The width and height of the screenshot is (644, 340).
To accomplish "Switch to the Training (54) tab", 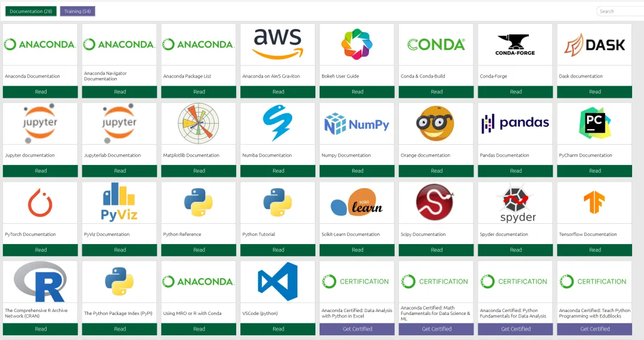I will point(77,11).
